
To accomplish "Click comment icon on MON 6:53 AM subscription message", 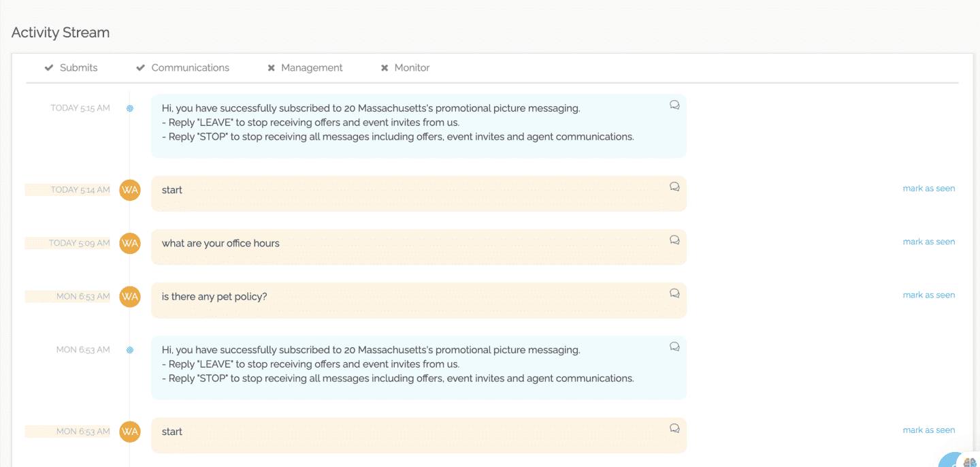I will (x=674, y=347).
